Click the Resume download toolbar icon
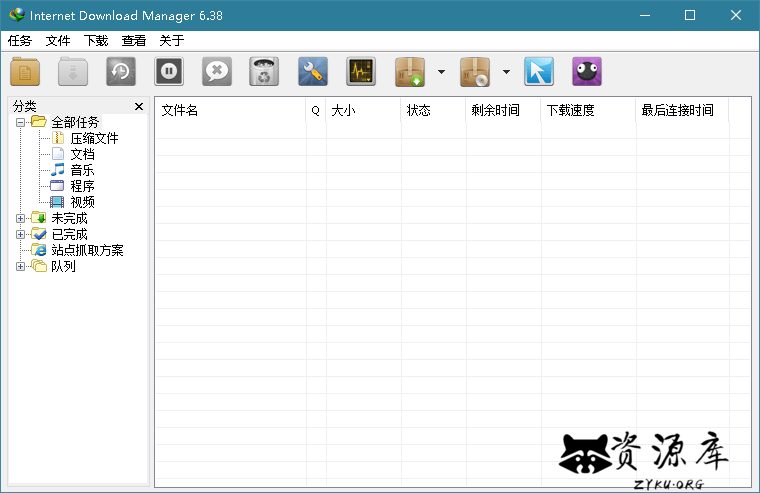The image size is (760, 493). click(x=73, y=72)
